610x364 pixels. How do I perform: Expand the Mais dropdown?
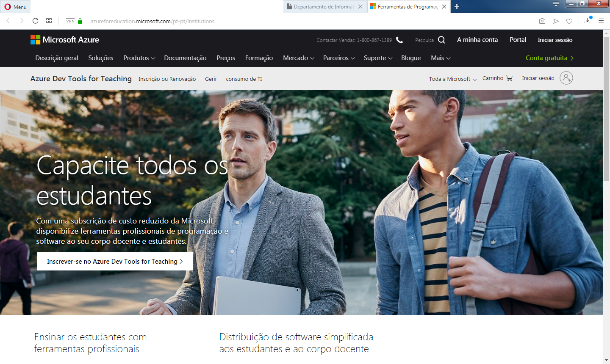[441, 58]
